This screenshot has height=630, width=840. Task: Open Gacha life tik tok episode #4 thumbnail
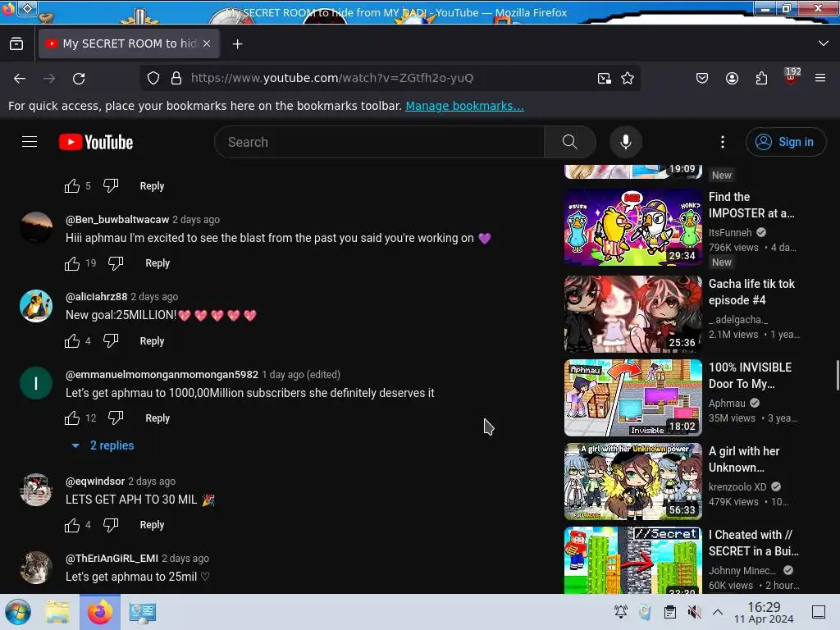coord(632,314)
